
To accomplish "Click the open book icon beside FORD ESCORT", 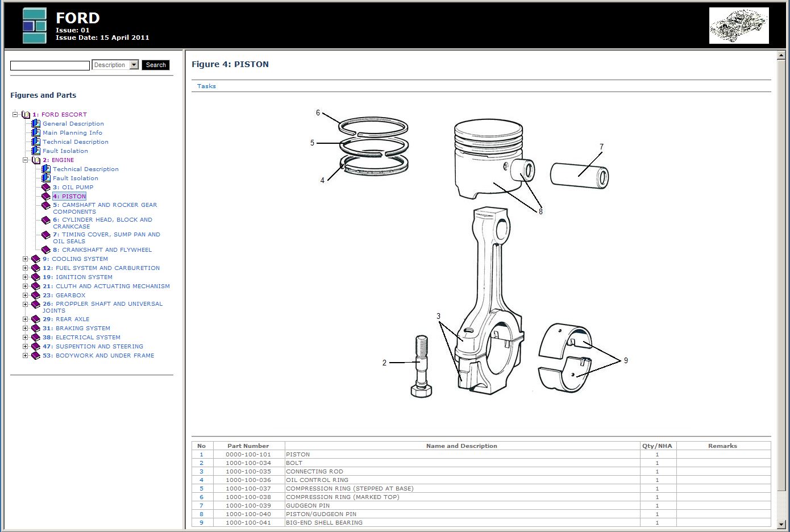I will 26,114.
